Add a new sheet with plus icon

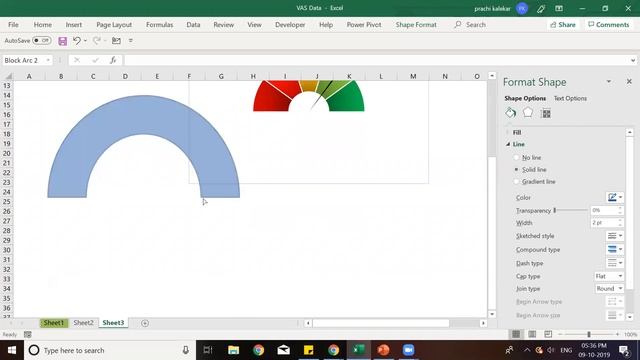click(144, 323)
